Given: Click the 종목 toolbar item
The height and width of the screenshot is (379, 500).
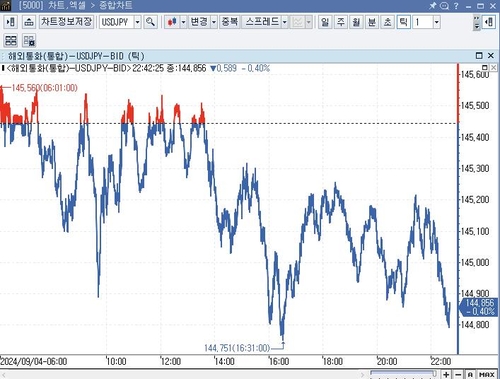Looking at the screenshot, I should click(229, 22).
